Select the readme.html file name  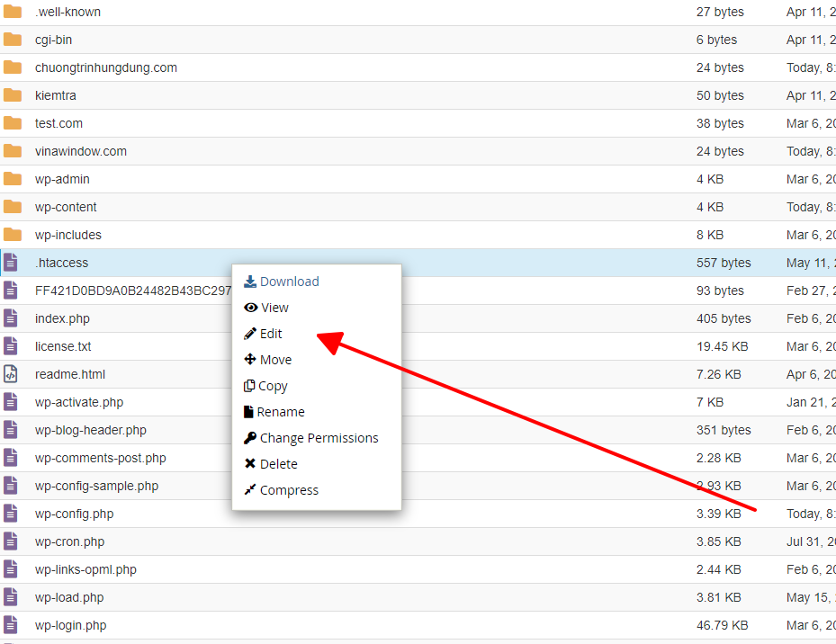tap(70, 374)
